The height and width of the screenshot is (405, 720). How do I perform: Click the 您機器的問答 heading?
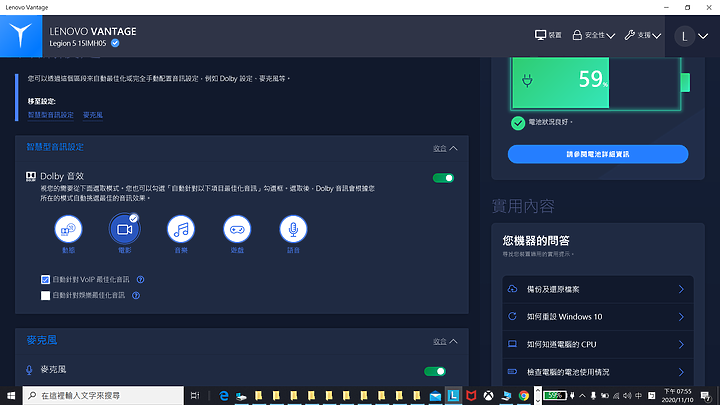[x=536, y=241]
